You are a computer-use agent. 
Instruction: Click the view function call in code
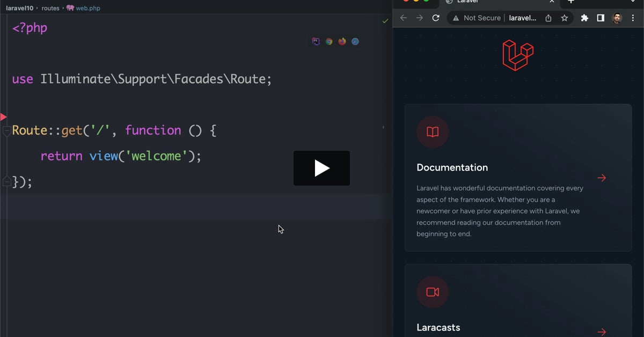click(103, 156)
